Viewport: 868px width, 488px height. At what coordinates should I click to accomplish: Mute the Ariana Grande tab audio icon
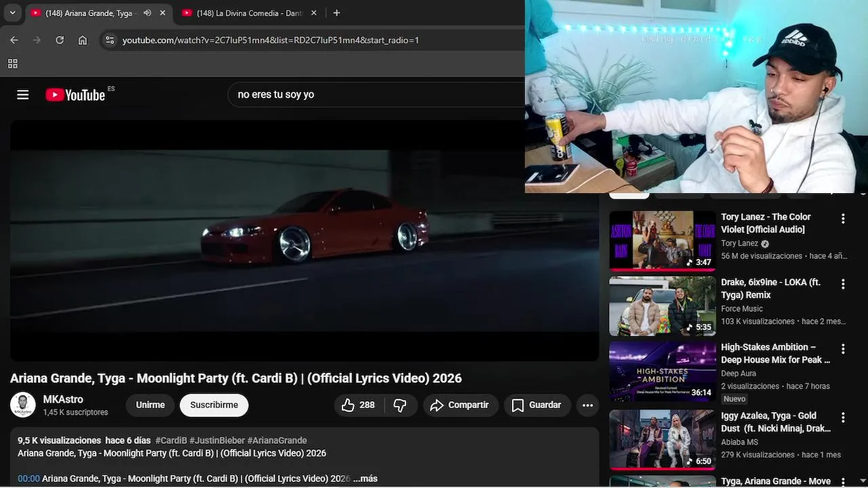(147, 13)
